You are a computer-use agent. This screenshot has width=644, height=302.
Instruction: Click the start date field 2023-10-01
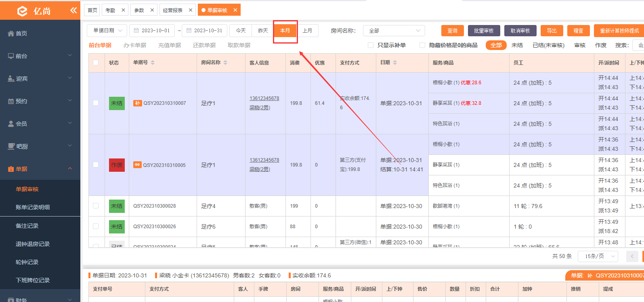(152, 31)
